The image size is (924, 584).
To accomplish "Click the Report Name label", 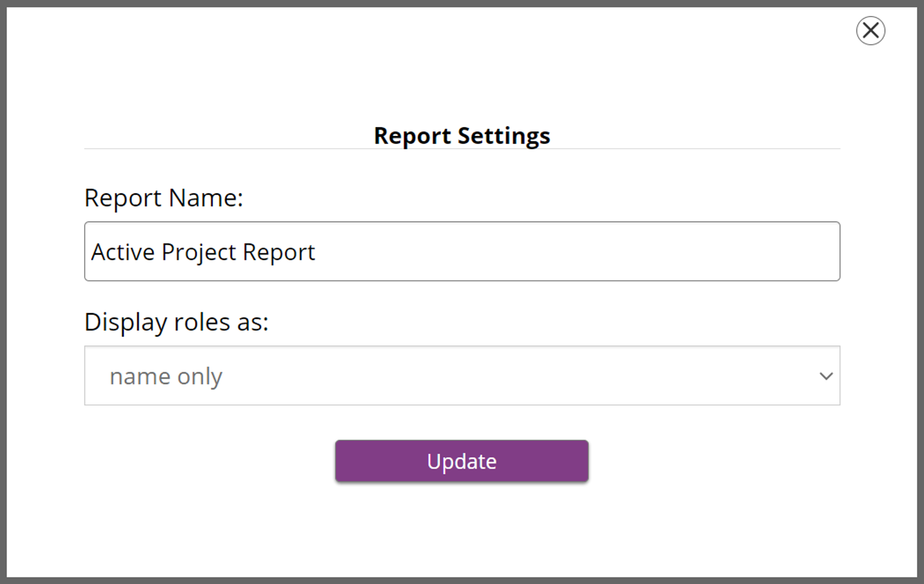I will [x=163, y=198].
